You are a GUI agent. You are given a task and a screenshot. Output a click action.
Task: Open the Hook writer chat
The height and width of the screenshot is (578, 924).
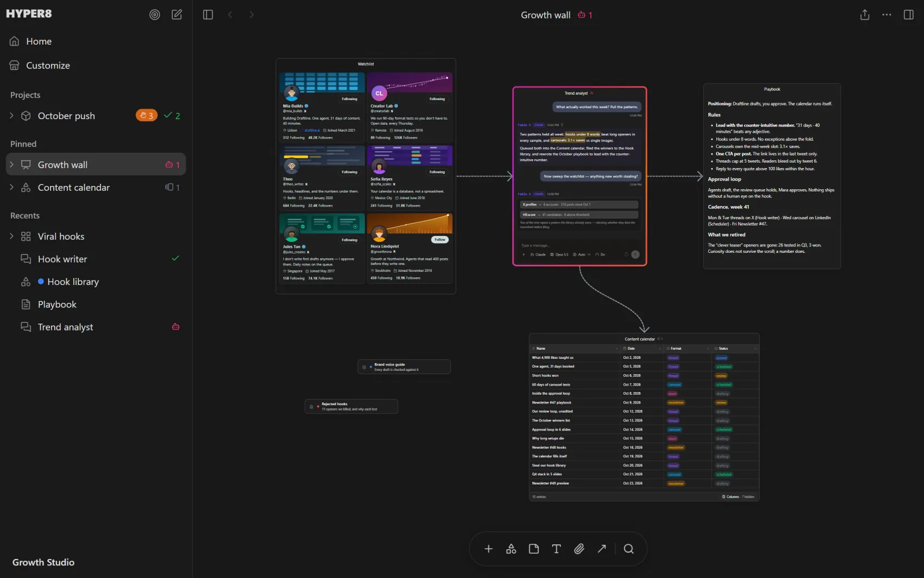pos(96,259)
